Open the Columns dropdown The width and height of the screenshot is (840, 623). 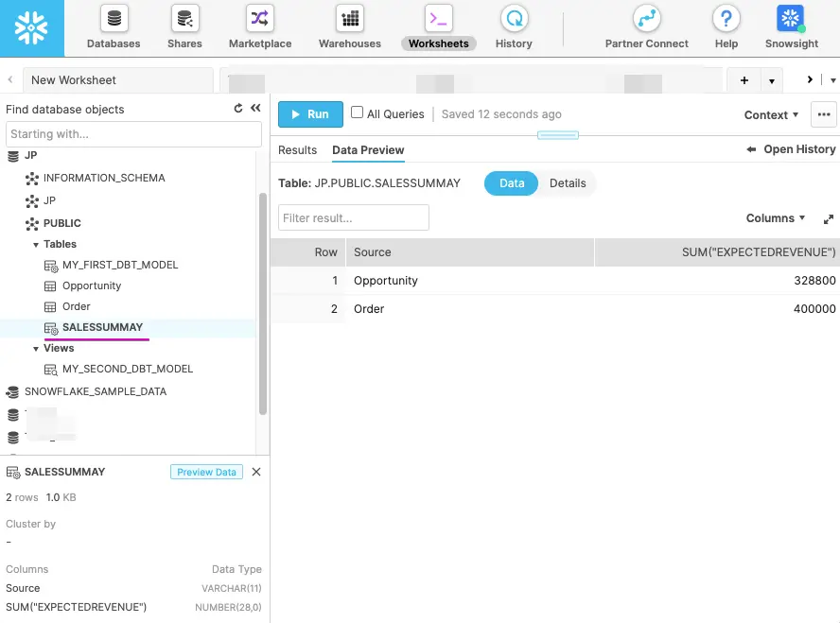point(775,217)
